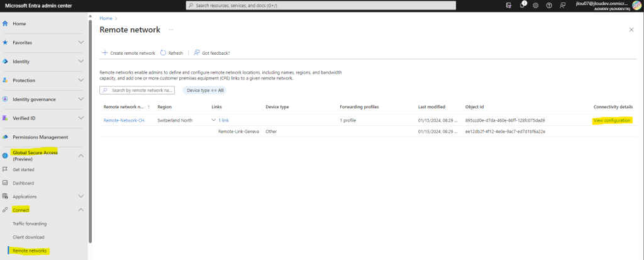Open Dashboard menu item
The height and width of the screenshot is (260, 644).
click(23, 183)
